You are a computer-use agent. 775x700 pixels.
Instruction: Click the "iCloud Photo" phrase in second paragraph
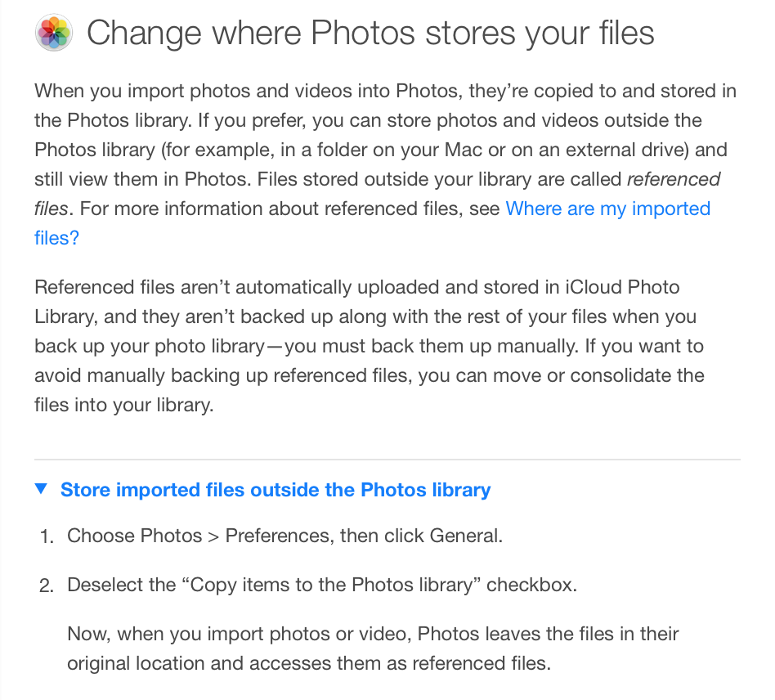point(622,287)
